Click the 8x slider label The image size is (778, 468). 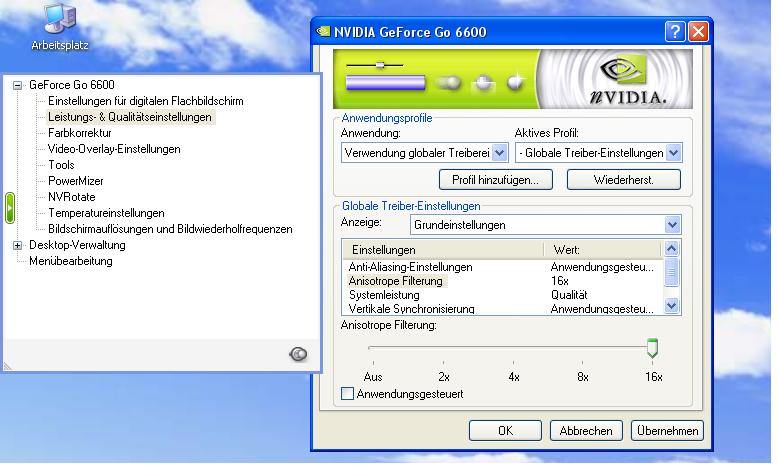pyautogui.click(x=583, y=377)
